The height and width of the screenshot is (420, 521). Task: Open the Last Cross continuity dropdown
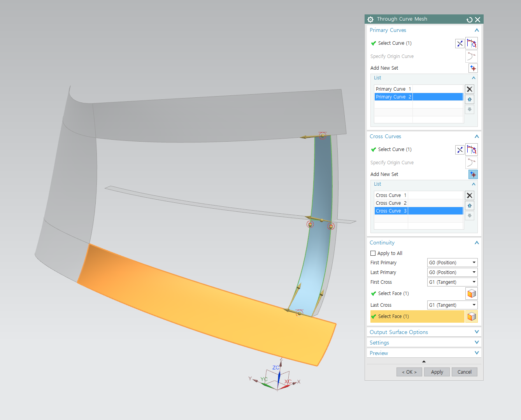click(x=452, y=305)
